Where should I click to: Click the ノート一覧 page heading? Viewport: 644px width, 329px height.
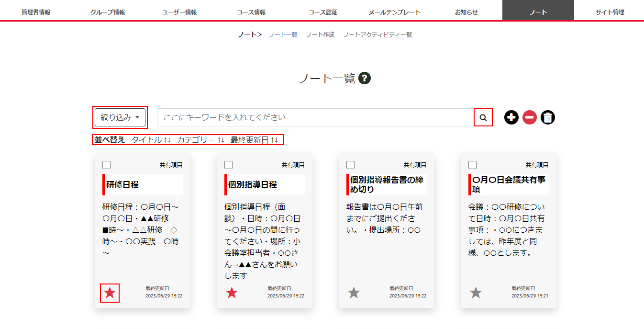(327, 79)
